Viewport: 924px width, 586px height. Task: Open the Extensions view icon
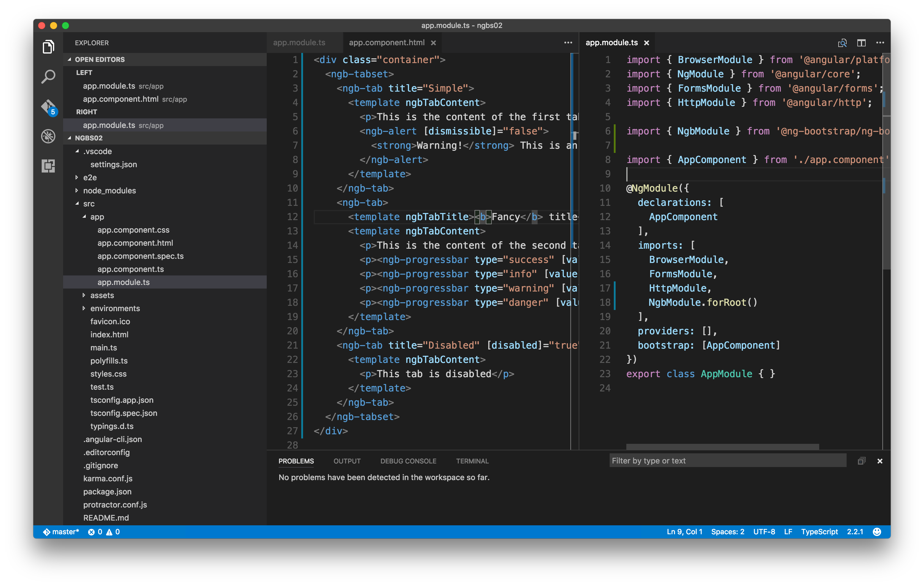(48, 166)
